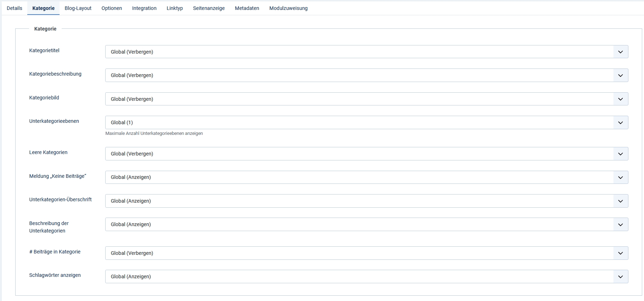This screenshot has height=301, width=644.
Task: Select the Integration tab
Action: click(144, 8)
